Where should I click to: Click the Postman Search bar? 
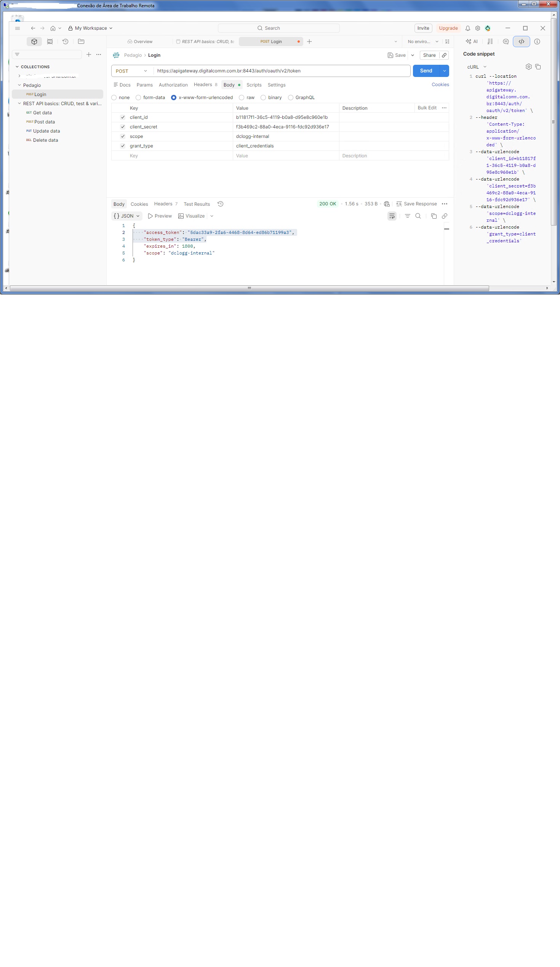point(279,29)
